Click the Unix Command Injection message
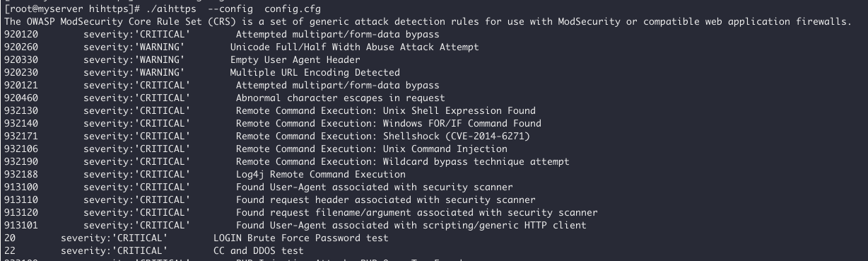Viewport: 868px width, 261px height. tap(445, 149)
